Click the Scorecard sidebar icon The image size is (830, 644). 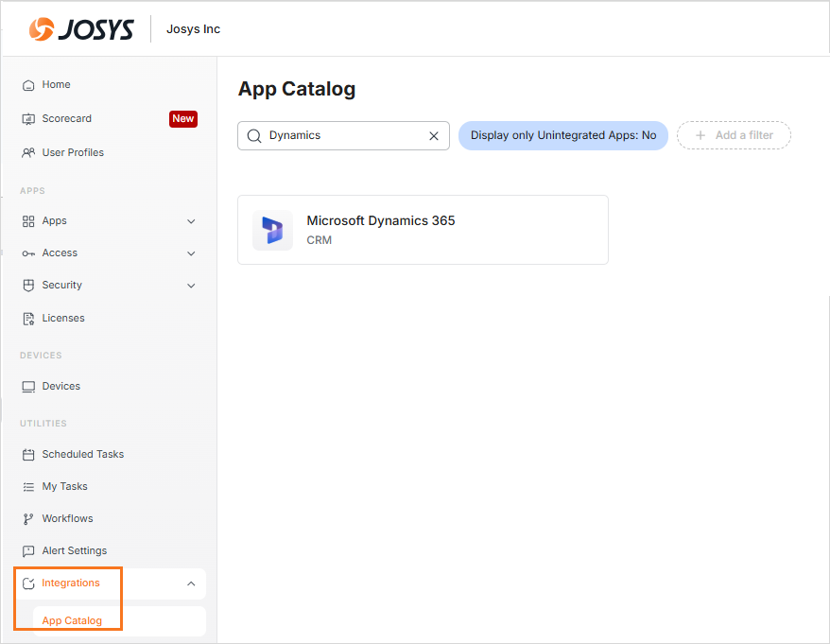pyautogui.click(x=28, y=119)
